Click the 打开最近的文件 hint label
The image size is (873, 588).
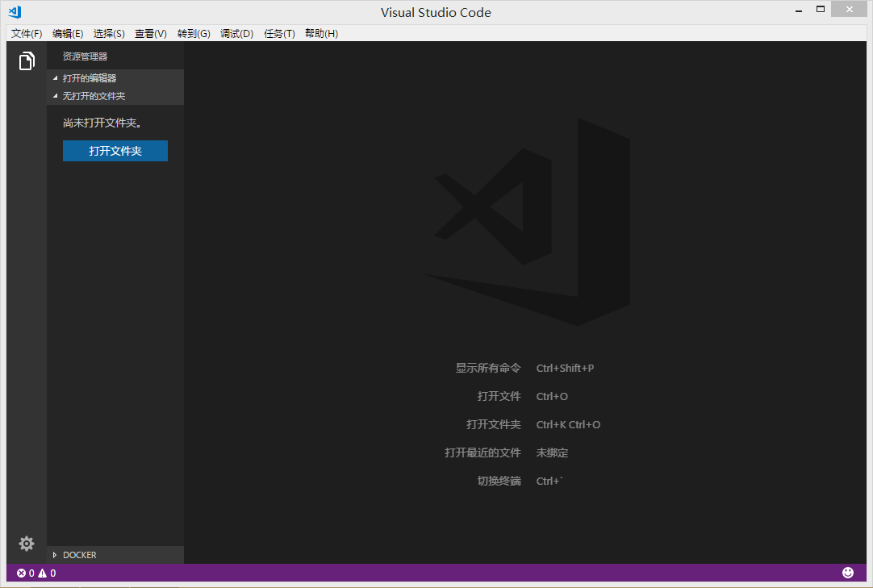[482, 452]
